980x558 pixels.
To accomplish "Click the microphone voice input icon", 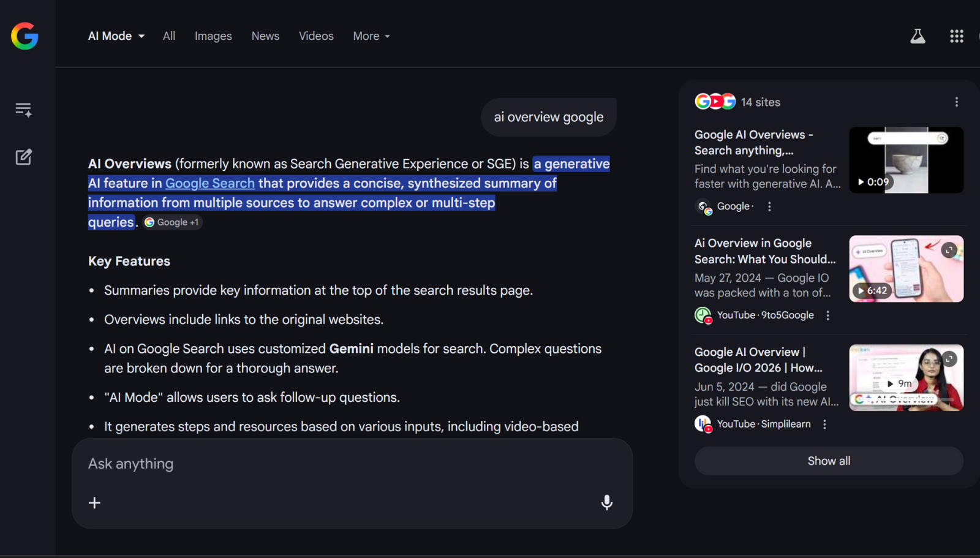I will tap(606, 503).
